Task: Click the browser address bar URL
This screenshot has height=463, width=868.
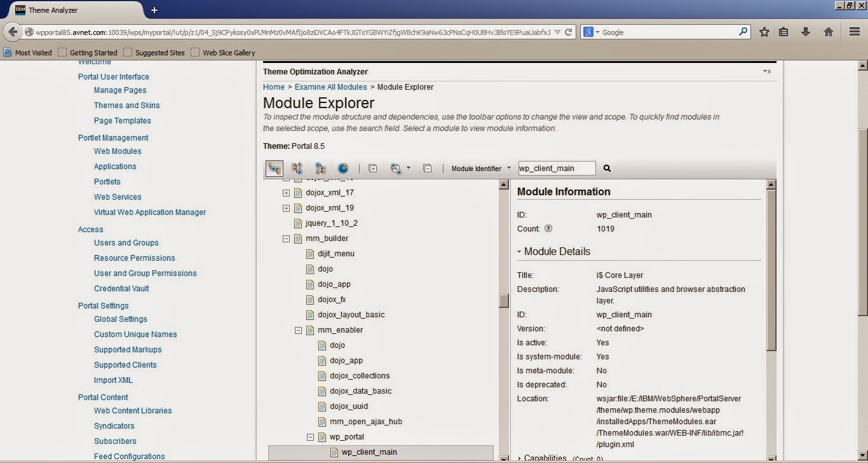Action: click(293, 32)
